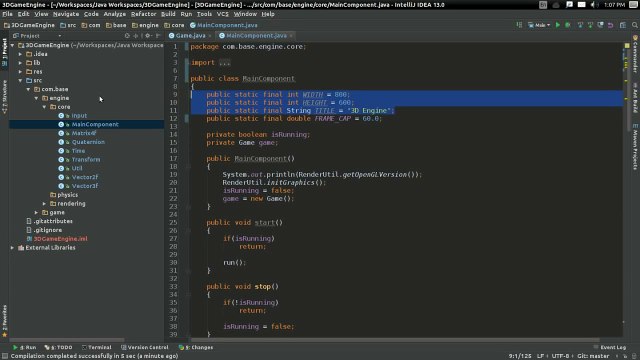Expand the rendering package

click(44, 203)
